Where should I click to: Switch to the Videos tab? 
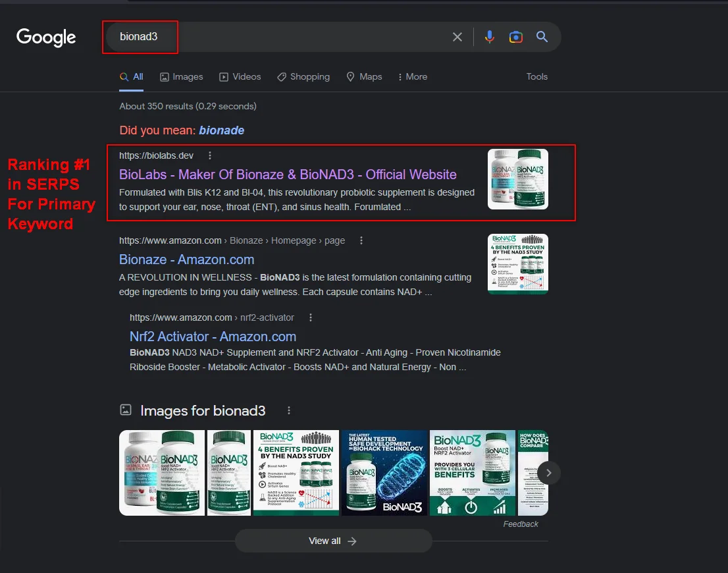(x=240, y=77)
